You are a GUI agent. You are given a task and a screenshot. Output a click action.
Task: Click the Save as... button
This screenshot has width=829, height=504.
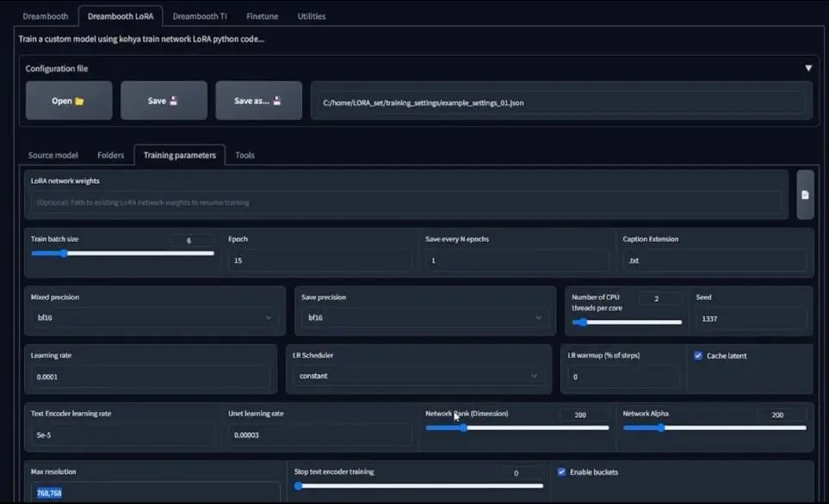258,101
